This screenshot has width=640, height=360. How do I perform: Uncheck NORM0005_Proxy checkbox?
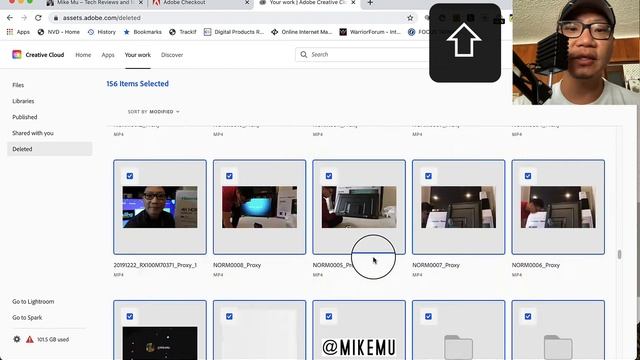click(329, 176)
